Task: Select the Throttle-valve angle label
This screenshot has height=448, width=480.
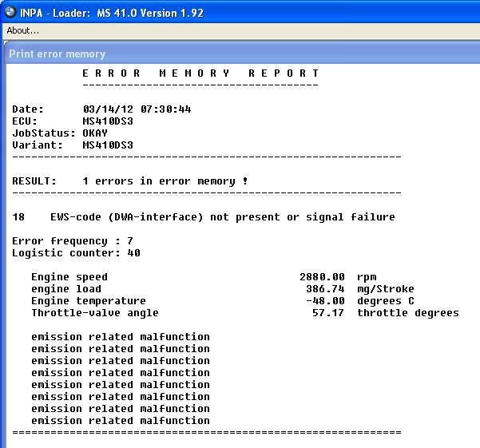Action: click(x=95, y=313)
